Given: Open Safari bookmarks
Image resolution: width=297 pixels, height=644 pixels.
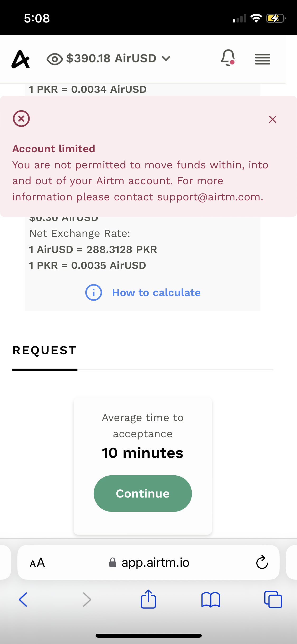Looking at the screenshot, I should [x=210, y=599].
